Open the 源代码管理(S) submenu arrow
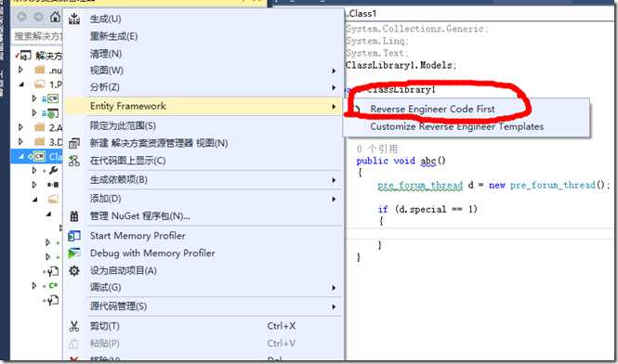 click(334, 306)
